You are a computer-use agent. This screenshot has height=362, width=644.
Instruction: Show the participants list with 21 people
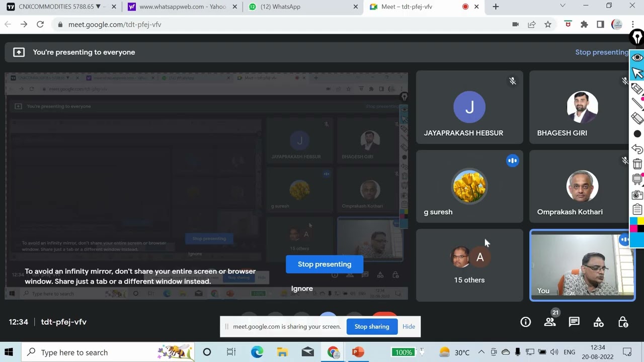(x=550, y=322)
